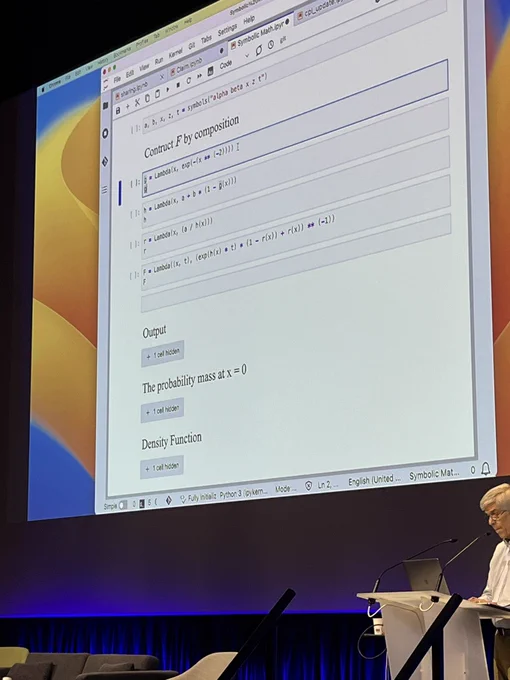The height and width of the screenshot is (680, 510).
Task: Click the insert cell plus icon
Action: pyautogui.click(x=128, y=107)
